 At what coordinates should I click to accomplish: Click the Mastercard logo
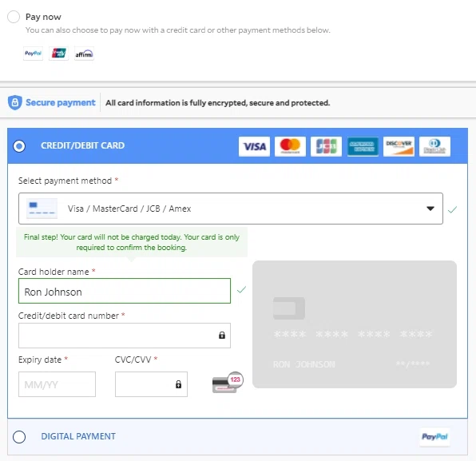290,146
